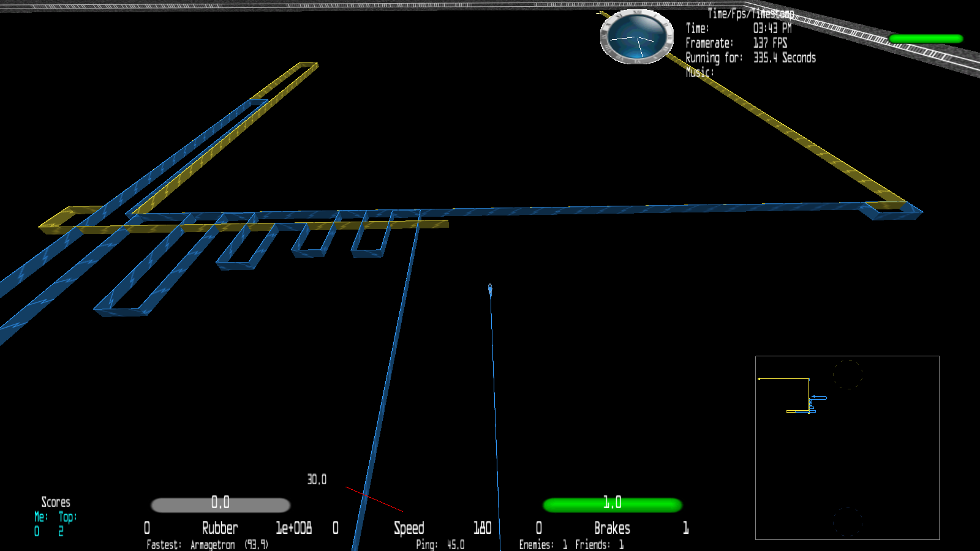Viewport: 980px width, 551px height.
Task: Click the Ping 45.0 readout
Action: [440, 544]
